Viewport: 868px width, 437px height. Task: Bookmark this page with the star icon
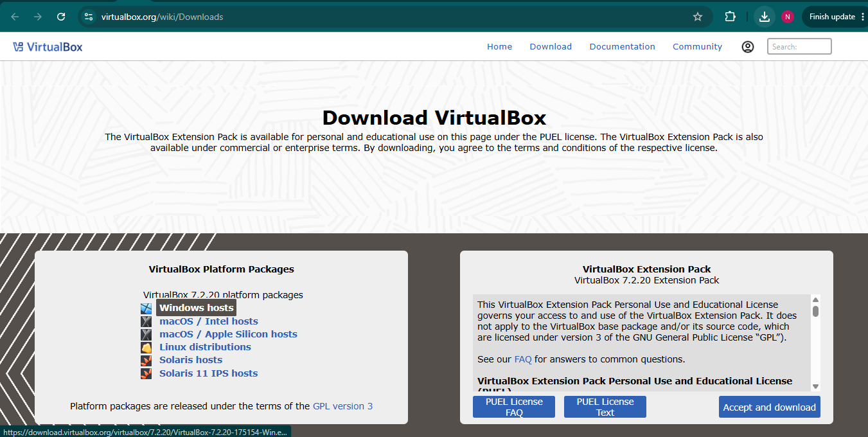click(698, 17)
